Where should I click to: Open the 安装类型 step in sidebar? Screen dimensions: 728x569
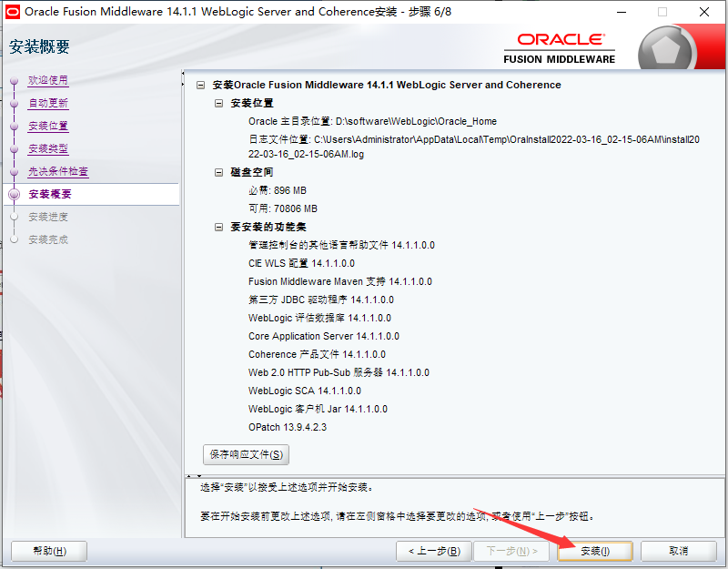[x=48, y=148]
